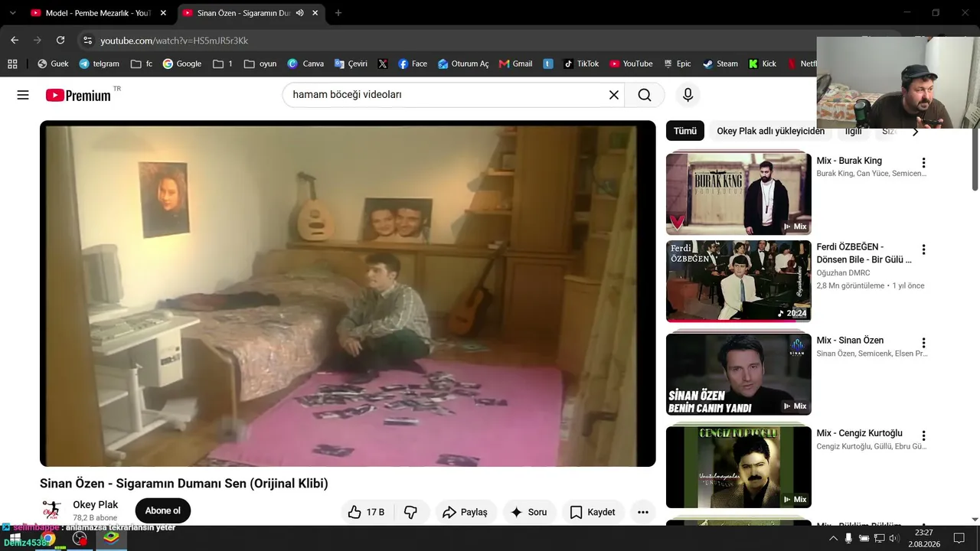Open the taskbar clock and date
The width and height of the screenshot is (980, 551).
tap(924, 539)
